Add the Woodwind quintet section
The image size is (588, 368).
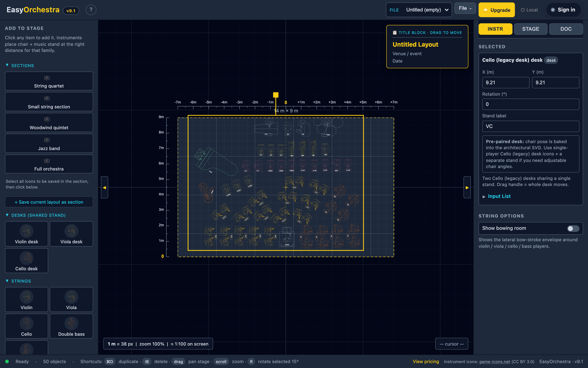tap(49, 122)
